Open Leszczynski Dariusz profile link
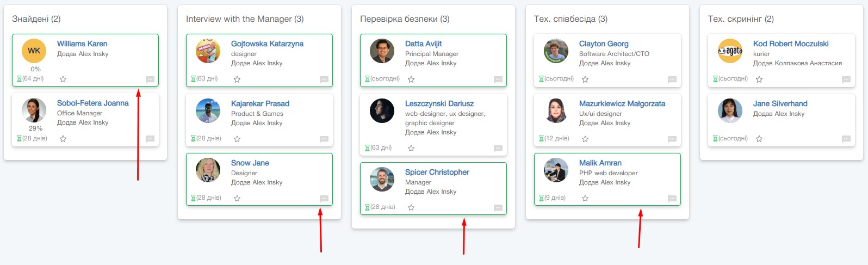The image size is (868, 265). [x=439, y=103]
